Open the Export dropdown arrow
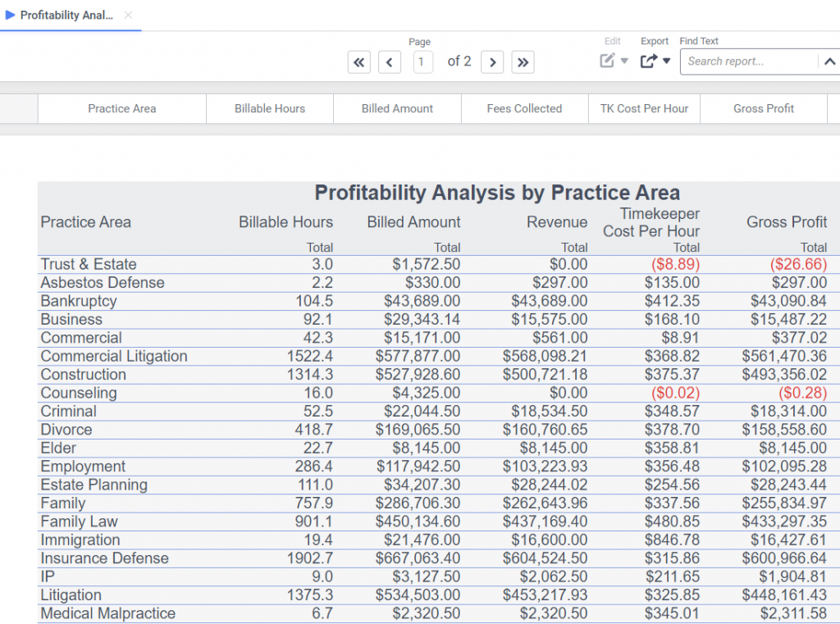840x624 pixels. click(x=667, y=61)
